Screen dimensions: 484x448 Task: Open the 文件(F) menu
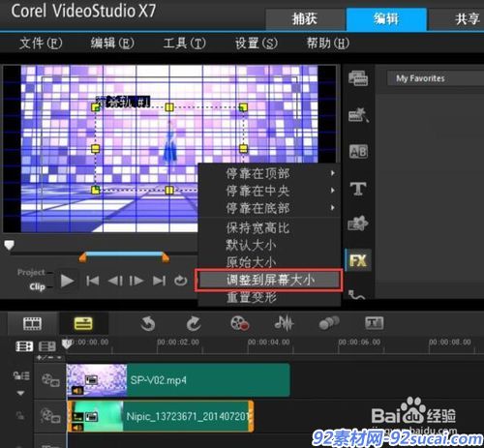[x=41, y=43]
